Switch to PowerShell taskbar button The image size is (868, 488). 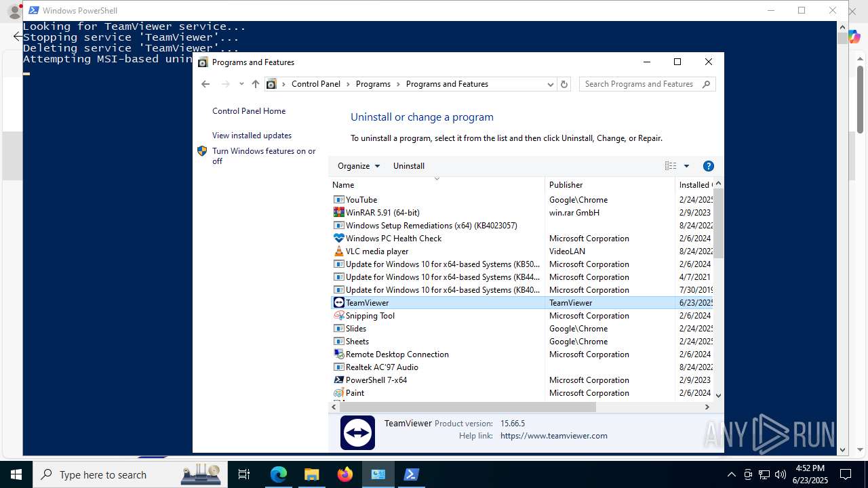(411, 474)
